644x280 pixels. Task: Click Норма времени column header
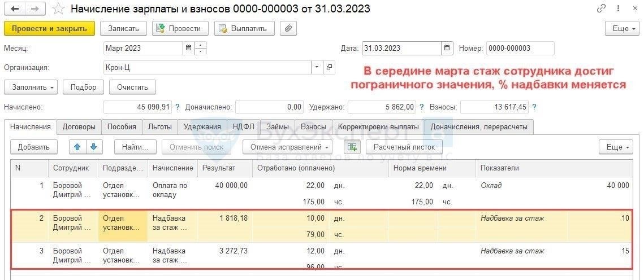[432, 168]
